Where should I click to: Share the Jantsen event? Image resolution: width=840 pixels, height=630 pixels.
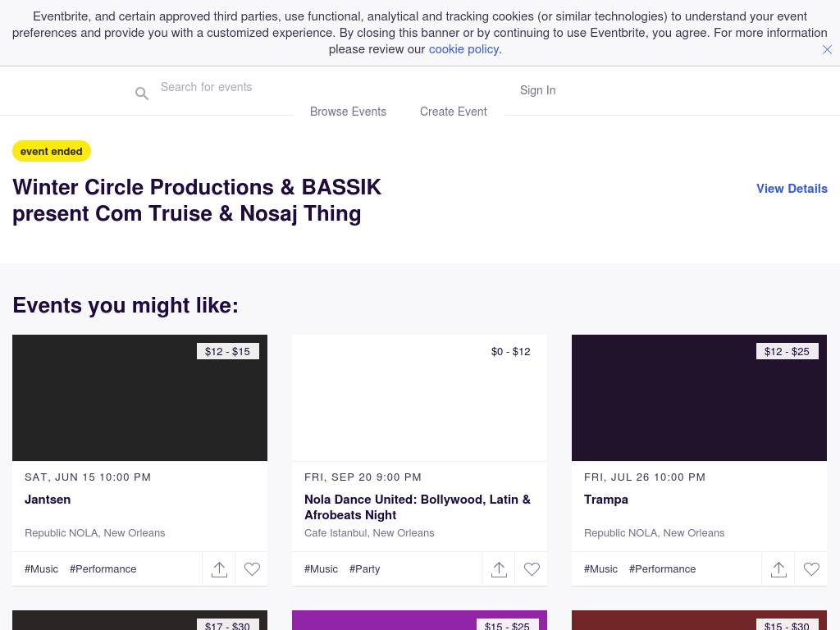click(219, 569)
